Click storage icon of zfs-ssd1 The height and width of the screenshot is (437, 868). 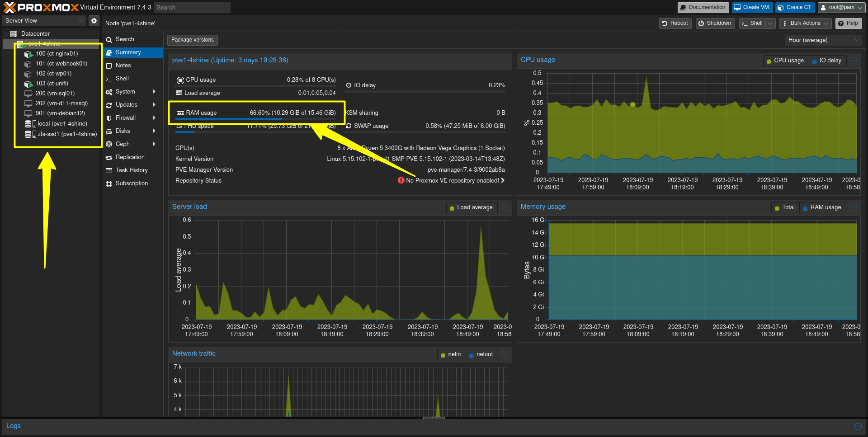pos(30,134)
